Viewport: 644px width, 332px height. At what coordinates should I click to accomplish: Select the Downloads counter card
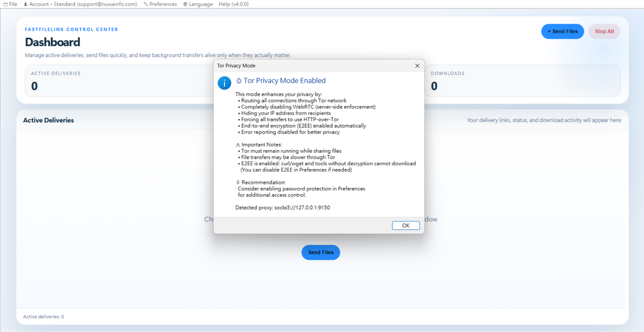pyautogui.click(x=522, y=80)
